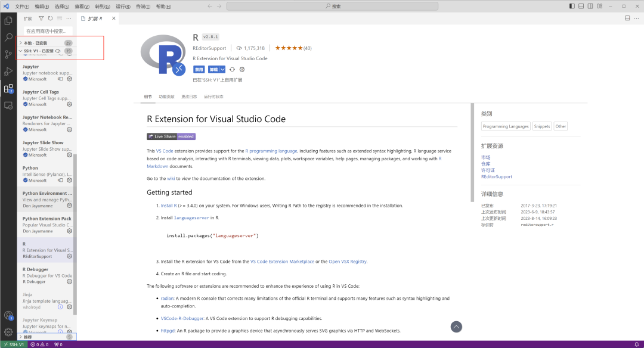Viewport: 644px width, 348px height.
Task: Open the wiki documentation link
Action: 171,179
